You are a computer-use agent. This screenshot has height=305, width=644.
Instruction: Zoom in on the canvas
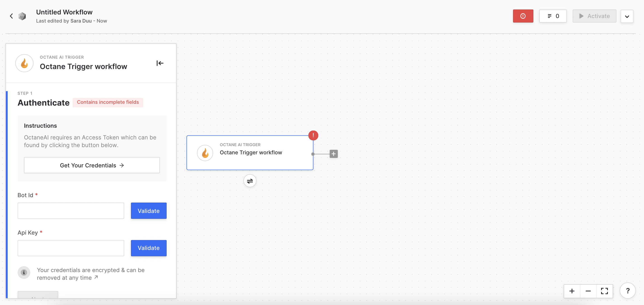click(x=572, y=291)
